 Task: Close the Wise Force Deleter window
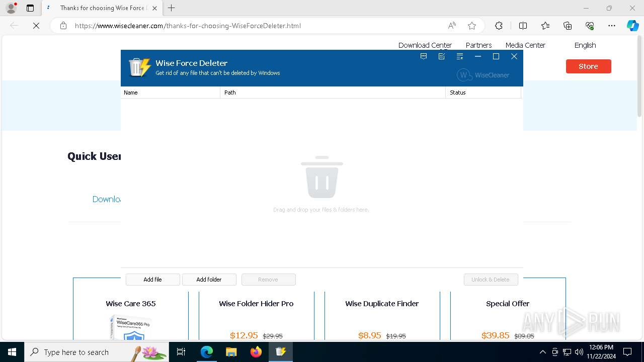point(514,56)
